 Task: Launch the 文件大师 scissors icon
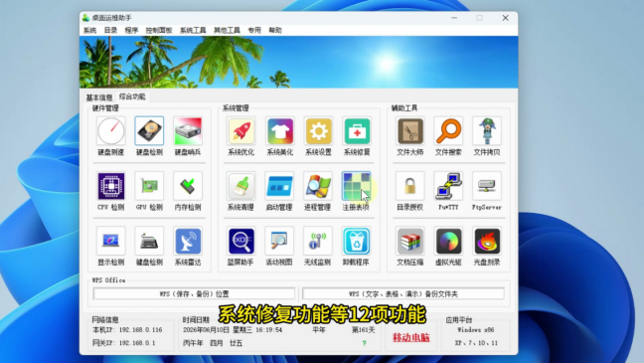click(409, 131)
